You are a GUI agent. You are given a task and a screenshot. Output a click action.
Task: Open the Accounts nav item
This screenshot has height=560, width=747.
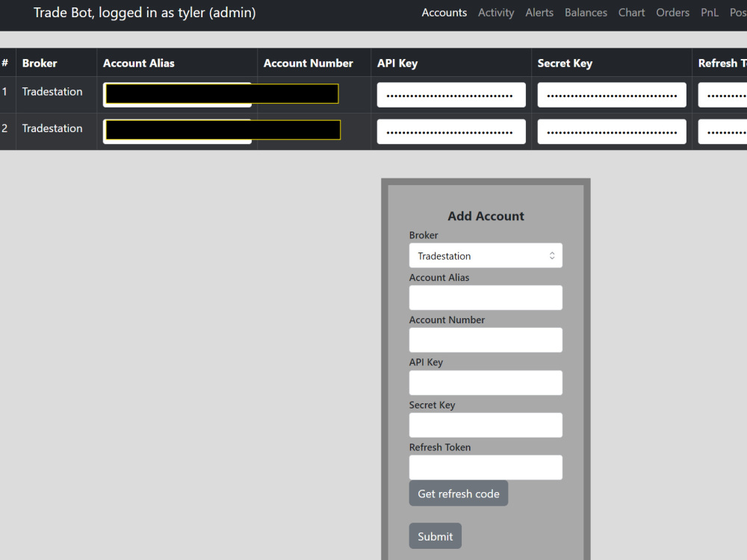click(444, 13)
